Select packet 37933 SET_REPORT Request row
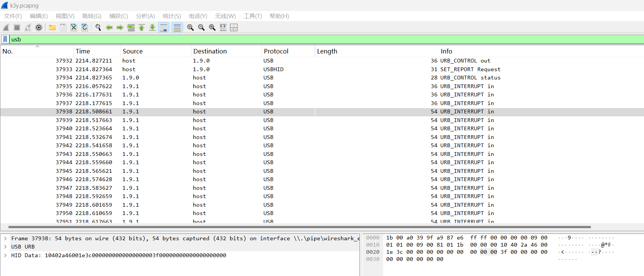The width and height of the screenshot is (644, 276). point(322,69)
